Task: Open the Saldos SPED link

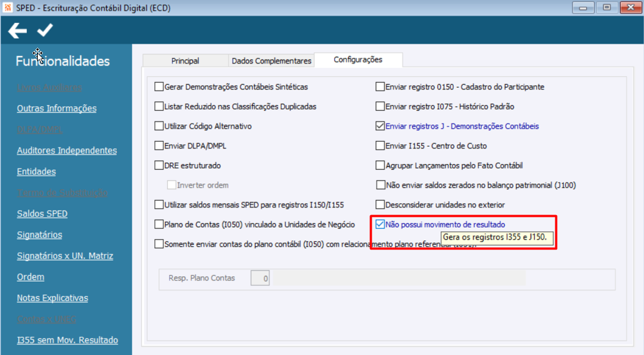Action: (x=42, y=214)
